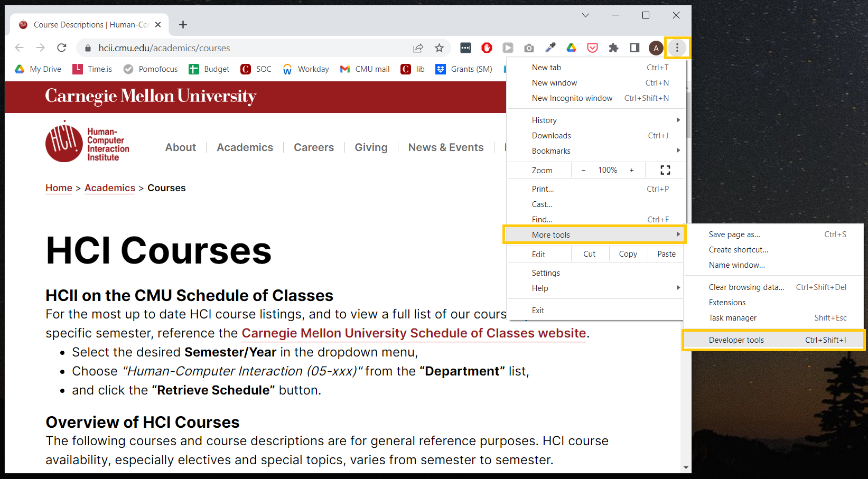This screenshot has height=479, width=868.
Task: Increase zoom with plus button
Action: coord(631,170)
